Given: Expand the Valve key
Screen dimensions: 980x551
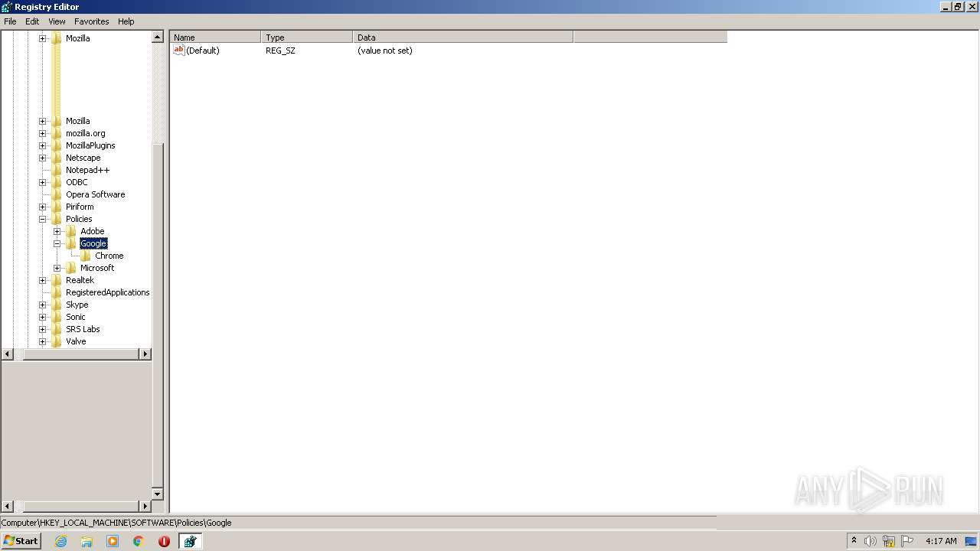Looking at the screenshot, I should coord(42,341).
